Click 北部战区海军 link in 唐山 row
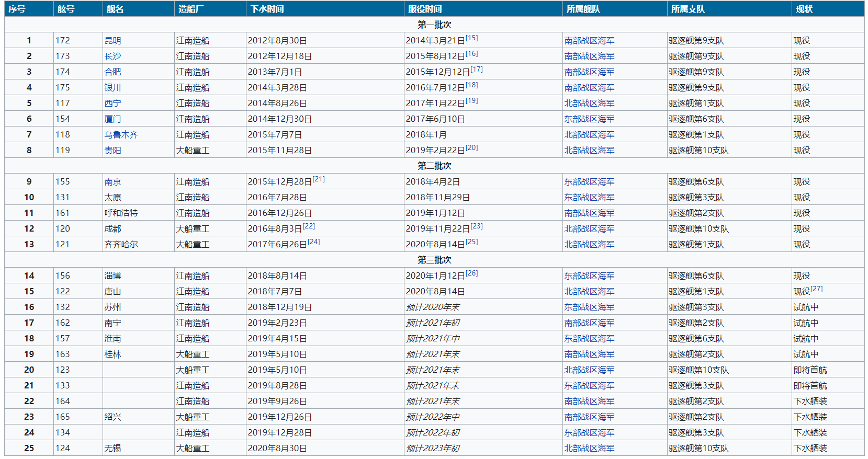This screenshot has width=868, height=459. click(x=589, y=292)
